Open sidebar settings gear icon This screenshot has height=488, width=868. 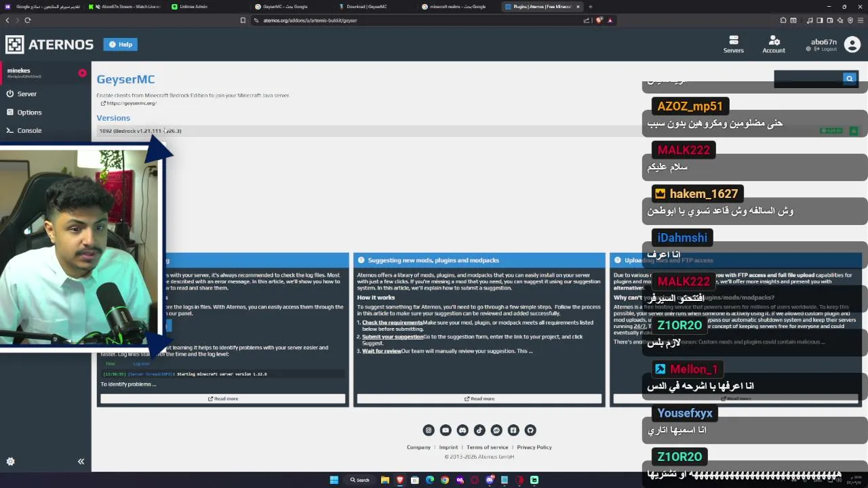coord(10,462)
